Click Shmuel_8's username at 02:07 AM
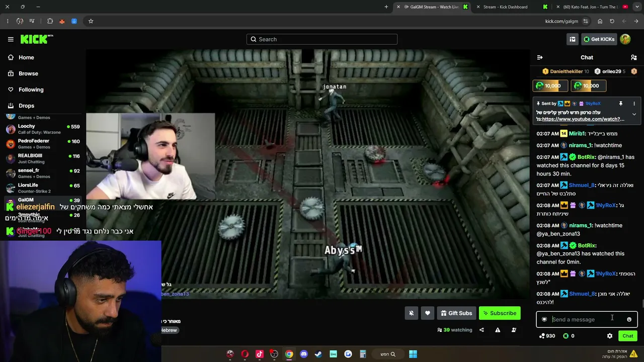The width and height of the screenshot is (644, 362). point(582,185)
